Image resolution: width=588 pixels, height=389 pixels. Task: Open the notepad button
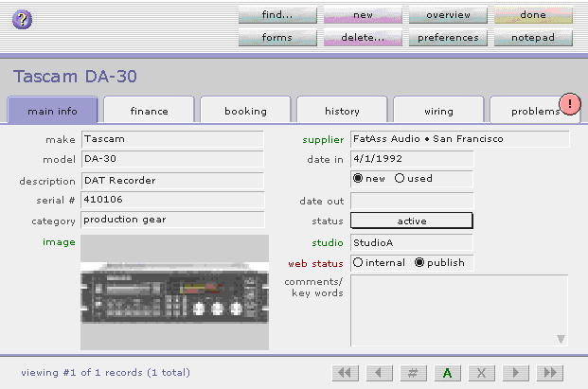(x=533, y=38)
